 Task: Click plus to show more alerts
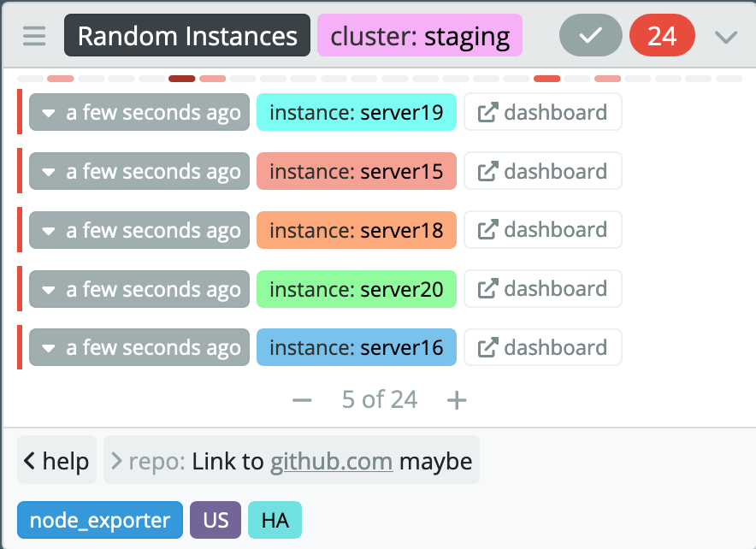(458, 399)
